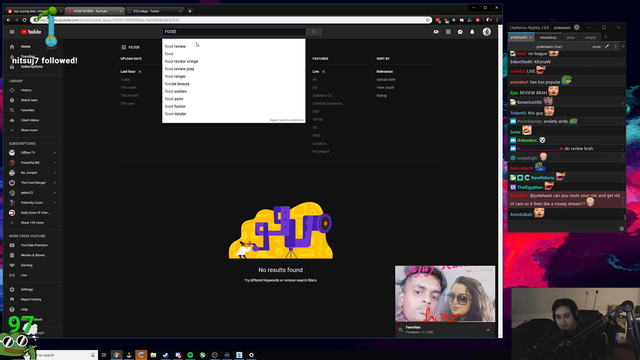Open the create video camera icon

click(x=436, y=32)
